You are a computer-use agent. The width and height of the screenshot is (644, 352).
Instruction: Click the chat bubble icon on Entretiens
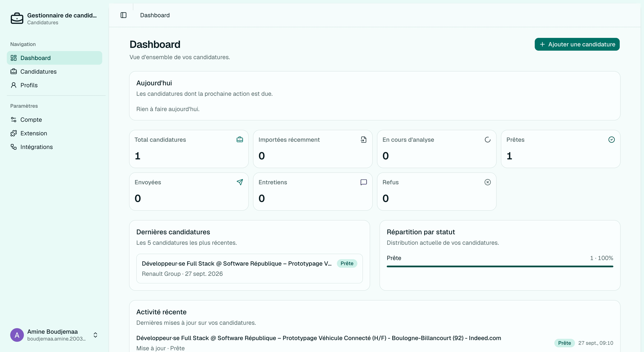[x=364, y=182]
